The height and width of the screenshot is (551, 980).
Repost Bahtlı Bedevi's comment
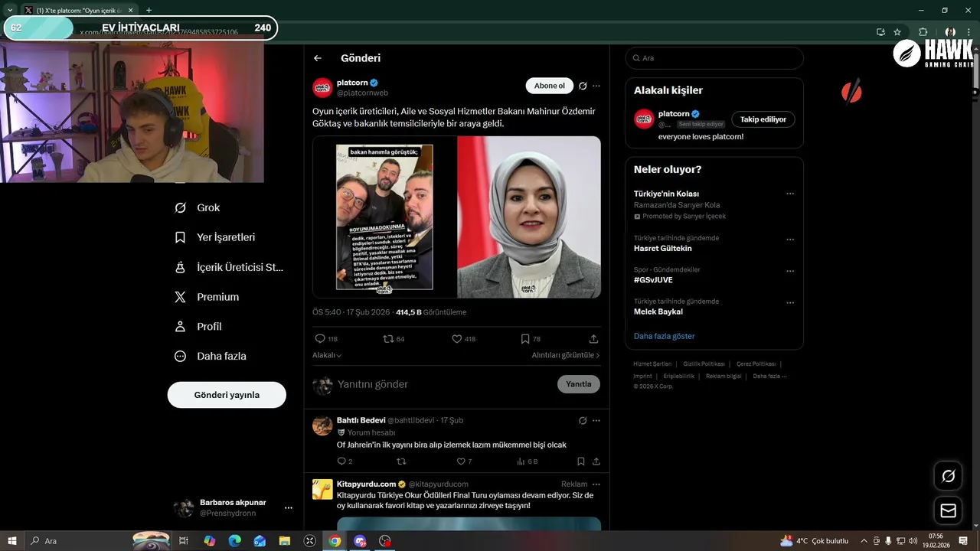(401, 461)
